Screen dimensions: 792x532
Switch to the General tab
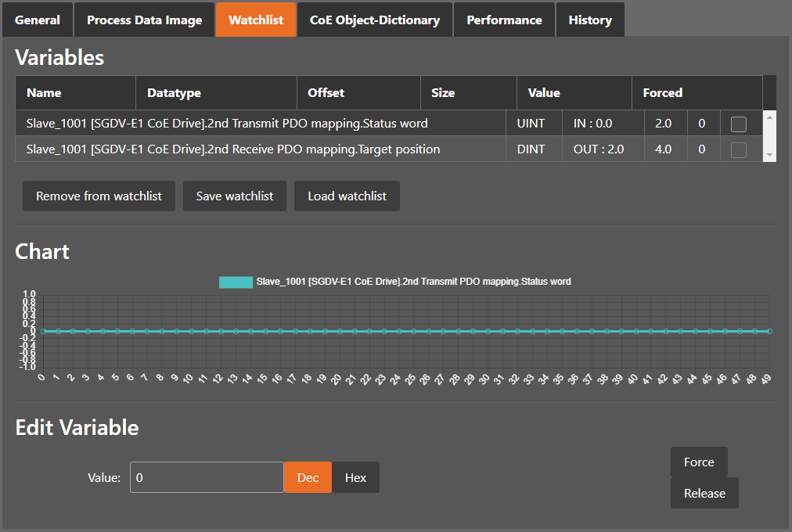[x=37, y=20]
